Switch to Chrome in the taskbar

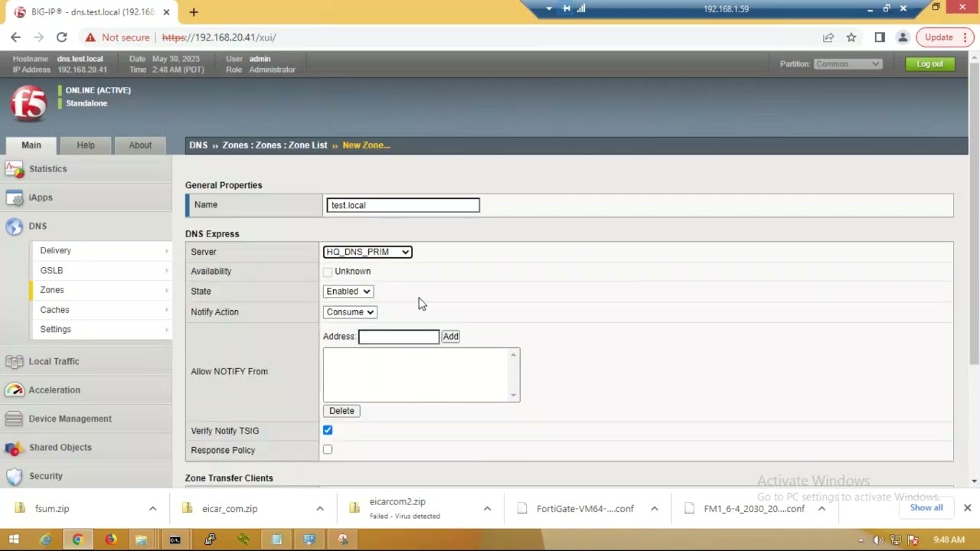pos(77,540)
